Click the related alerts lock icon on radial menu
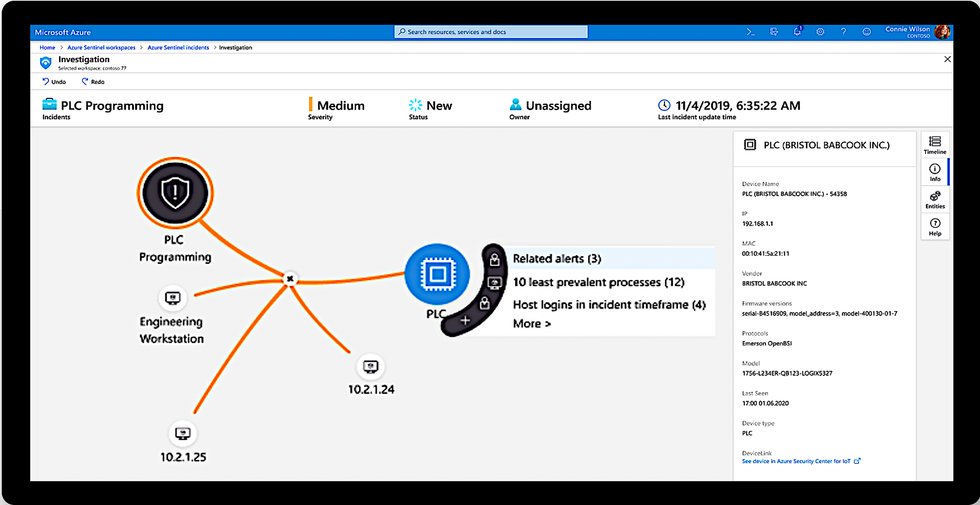980x505 pixels. 495,259
